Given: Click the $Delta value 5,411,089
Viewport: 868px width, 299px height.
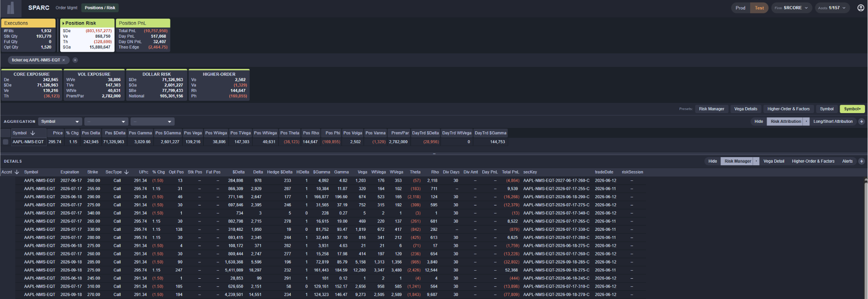Looking at the screenshot, I should [234, 270].
